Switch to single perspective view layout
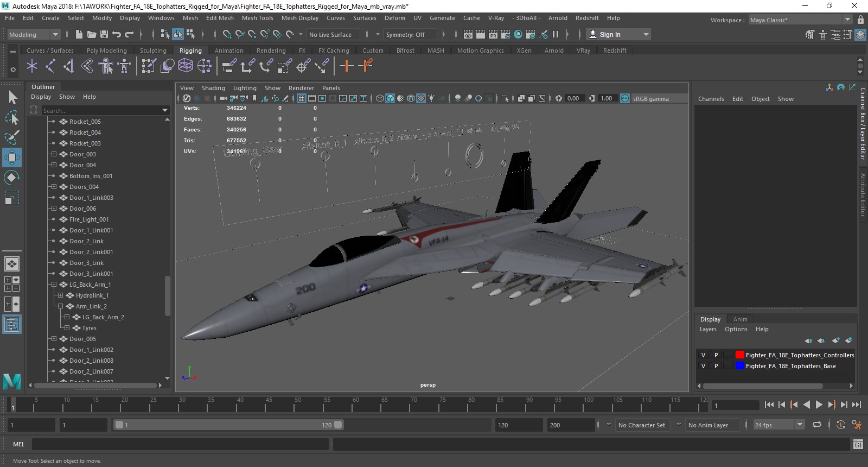This screenshot has height=467, width=868. pyautogui.click(x=12, y=264)
